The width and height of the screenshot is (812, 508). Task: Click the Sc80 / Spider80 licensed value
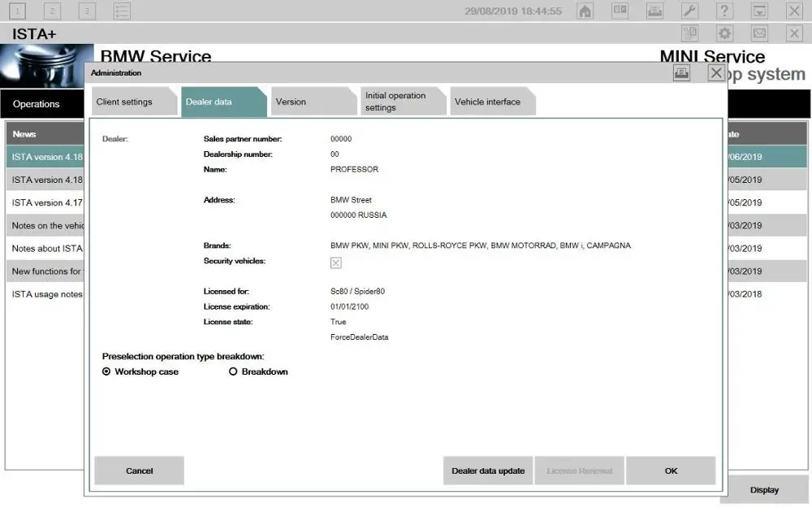click(357, 291)
